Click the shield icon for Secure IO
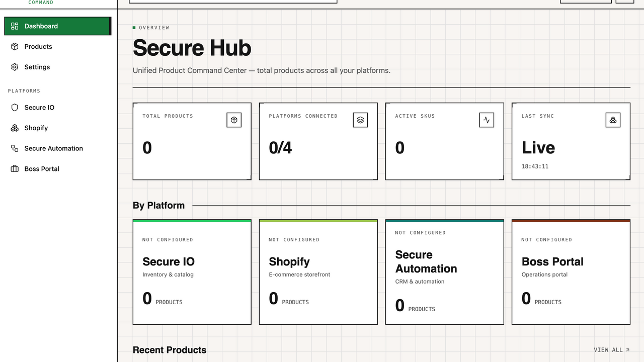Screen dimensions: 644x362 tap(15, 108)
